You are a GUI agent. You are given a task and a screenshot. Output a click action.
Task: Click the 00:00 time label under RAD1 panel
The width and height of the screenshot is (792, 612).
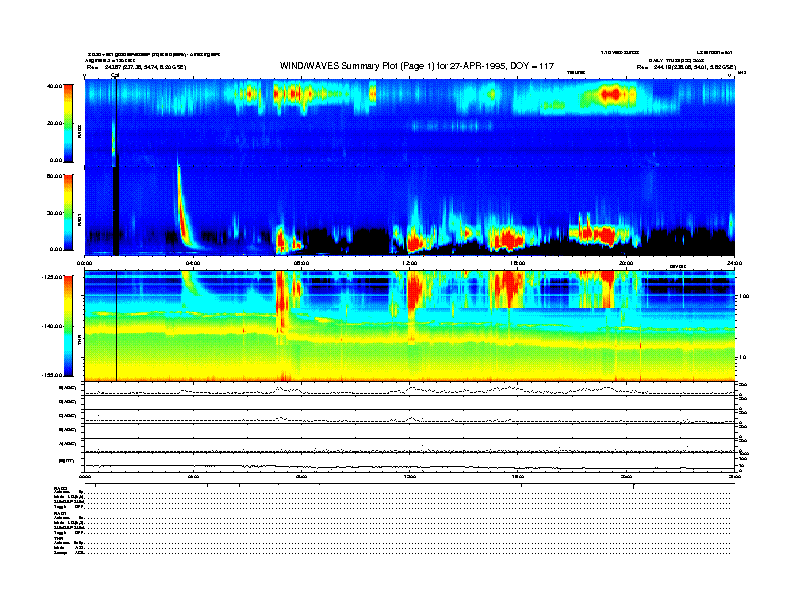pos(84,263)
